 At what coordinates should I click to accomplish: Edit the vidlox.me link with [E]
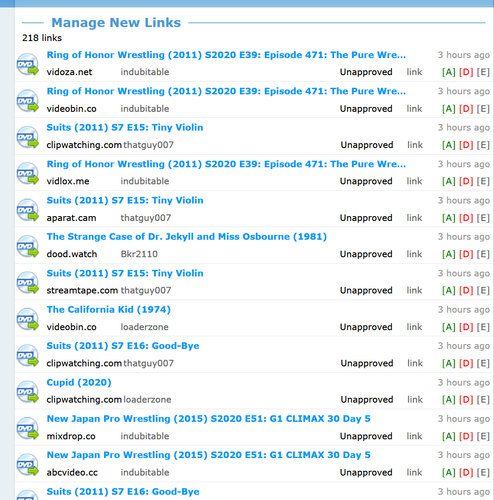tap(483, 181)
